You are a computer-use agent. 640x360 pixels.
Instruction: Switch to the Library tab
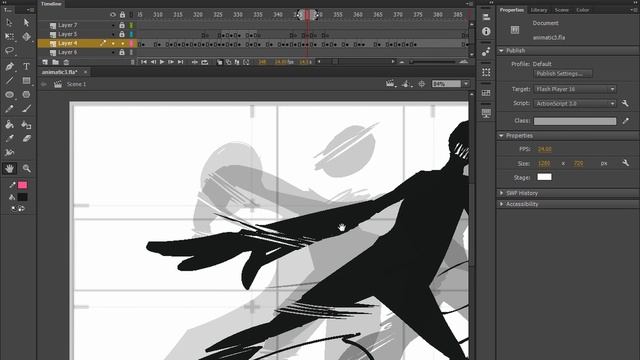click(539, 10)
